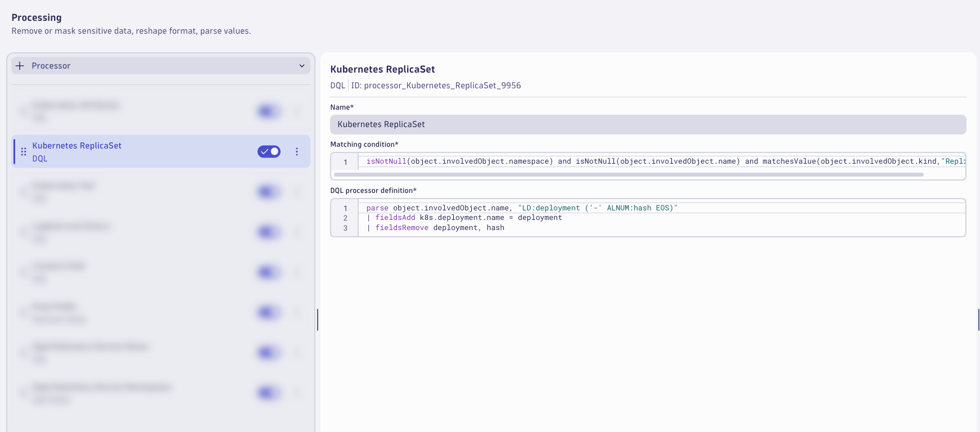Click the matching condition horizontal scrollbar
Screen dimensions: 980x432
coord(629,175)
